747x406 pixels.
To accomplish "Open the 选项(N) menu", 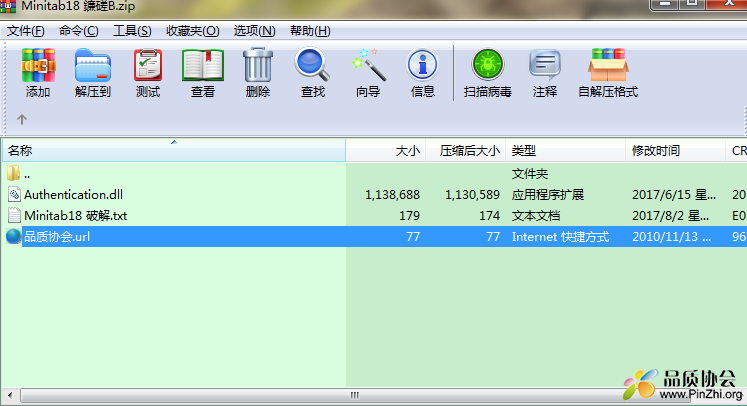I will [254, 31].
